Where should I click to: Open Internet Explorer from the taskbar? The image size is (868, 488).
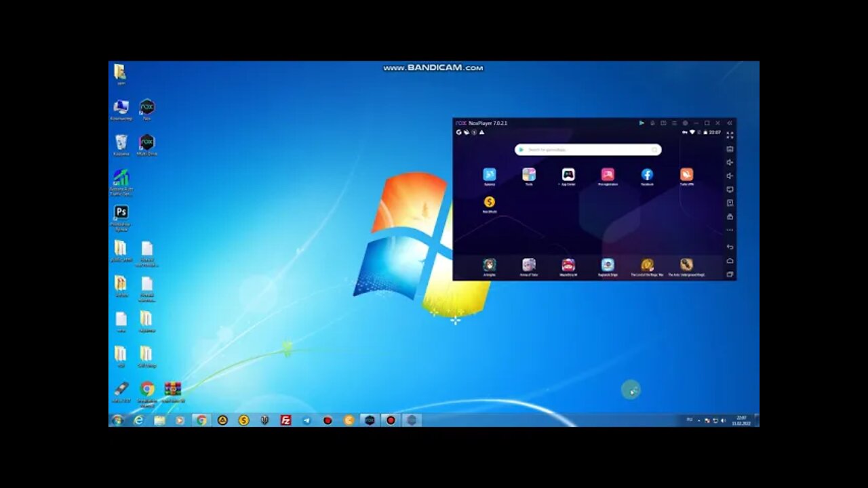(x=139, y=420)
